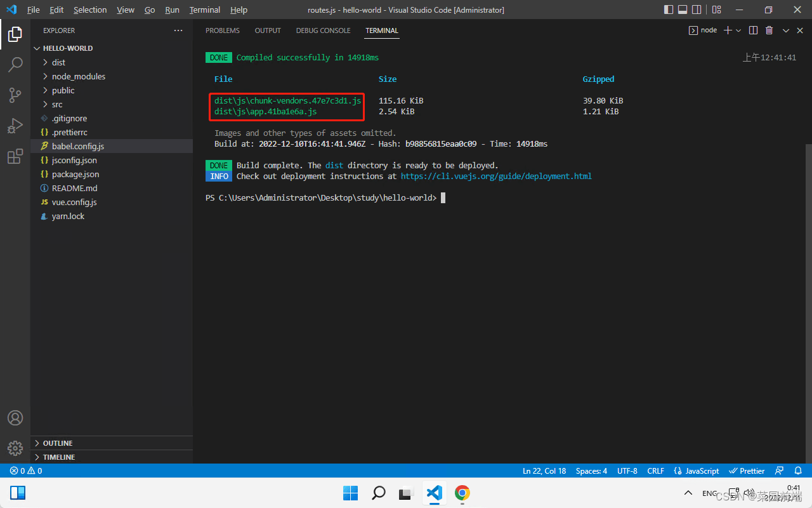Open the Selection menu
Viewport: 812px width, 508px height.
tap(90, 10)
